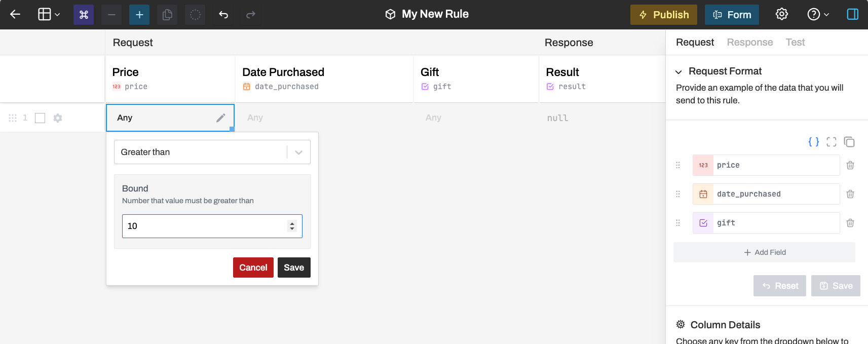The width and height of the screenshot is (868, 344).
Task: Click the duplicate rows icon
Action: click(x=167, y=15)
